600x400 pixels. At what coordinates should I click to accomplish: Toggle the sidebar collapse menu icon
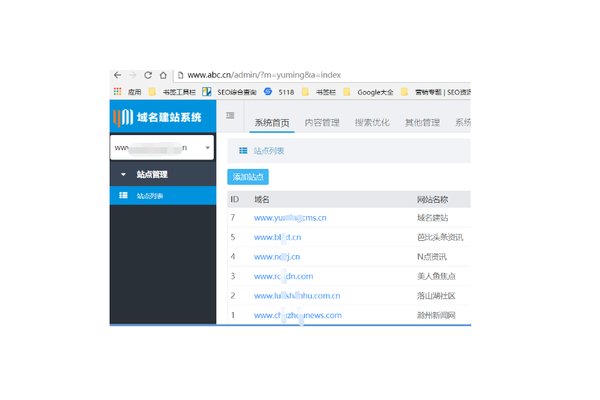230,115
